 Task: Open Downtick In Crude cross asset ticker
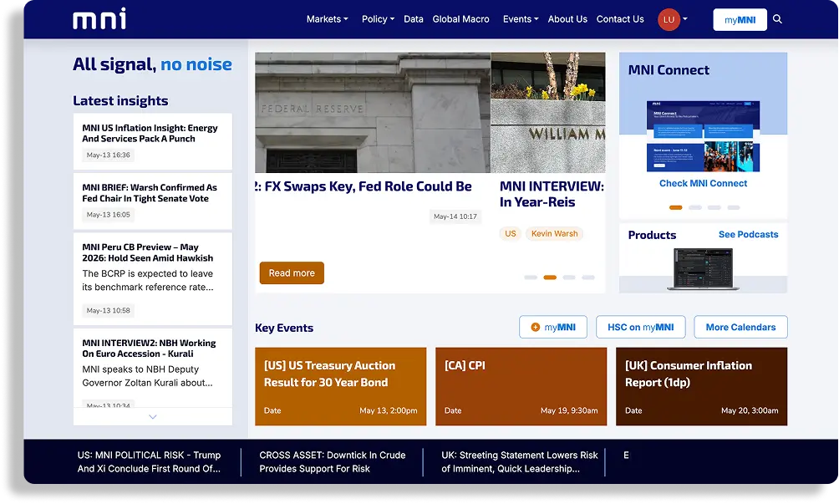coord(333,461)
